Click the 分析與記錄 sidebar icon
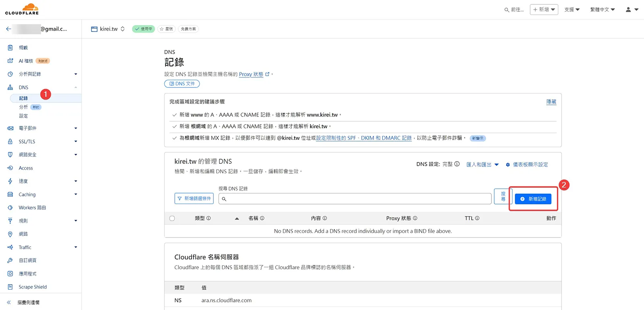Viewport: 644px width, 310px height. 10,74
